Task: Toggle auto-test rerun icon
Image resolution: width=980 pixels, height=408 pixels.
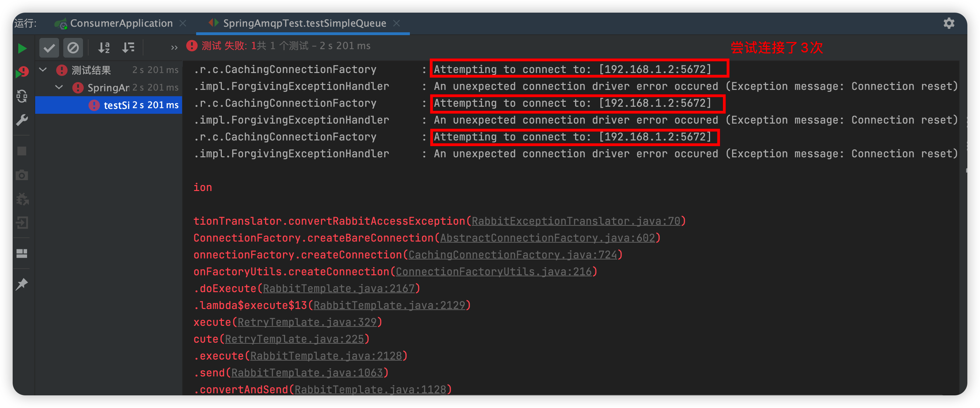Action: tap(22, 96)
